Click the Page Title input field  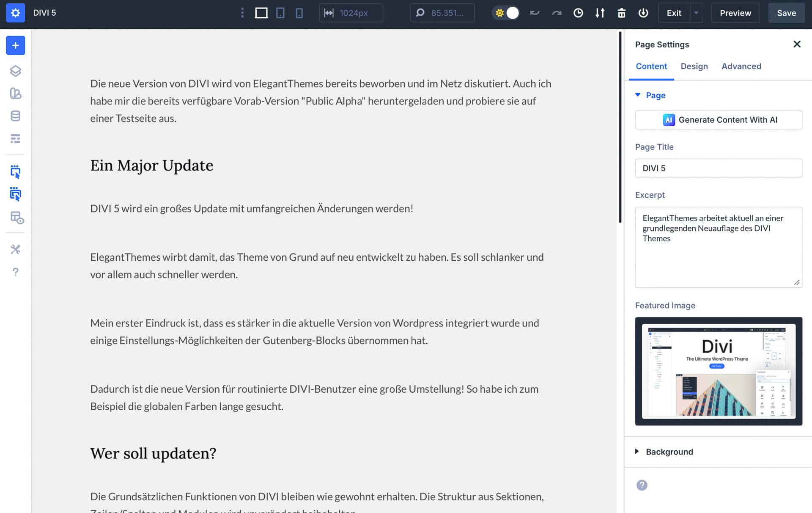(718, 168)
